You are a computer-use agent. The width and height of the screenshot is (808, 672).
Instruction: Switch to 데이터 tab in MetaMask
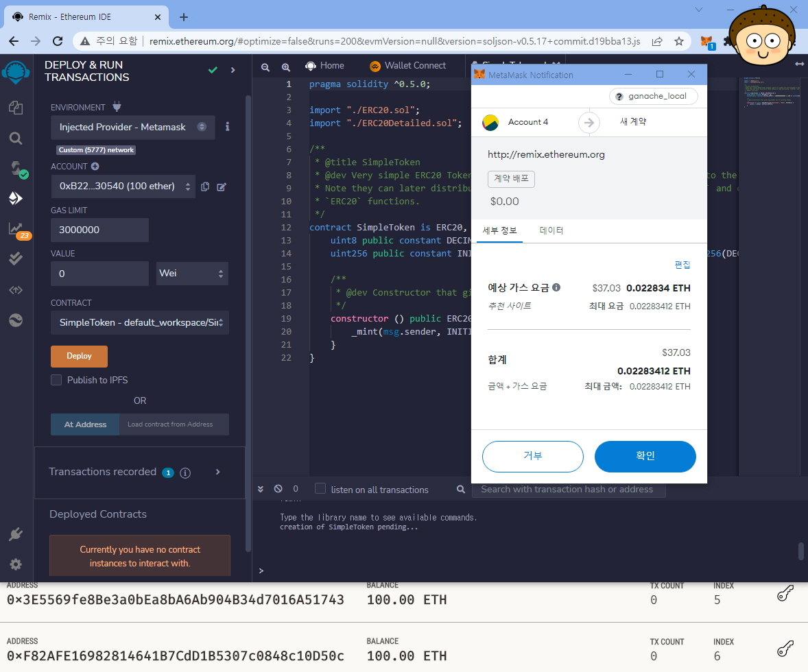[x=551, y=231]
